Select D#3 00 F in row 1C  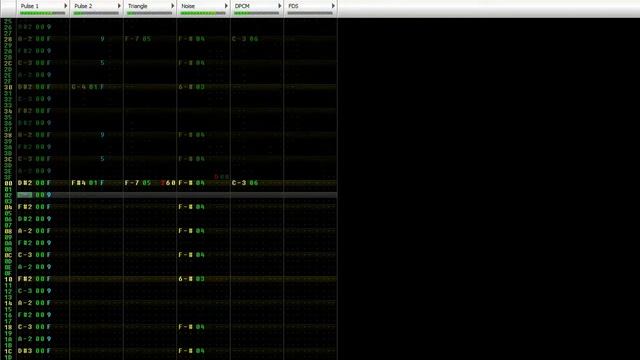tap(34, 351)
